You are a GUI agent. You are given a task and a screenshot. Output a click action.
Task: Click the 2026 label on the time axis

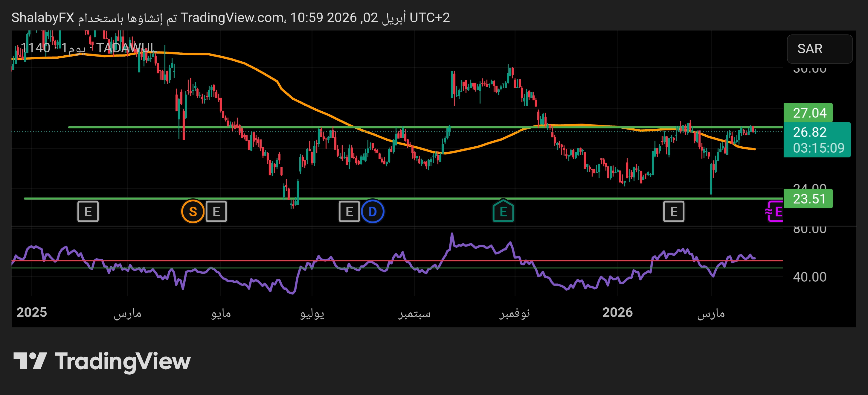tap(617, 312)
